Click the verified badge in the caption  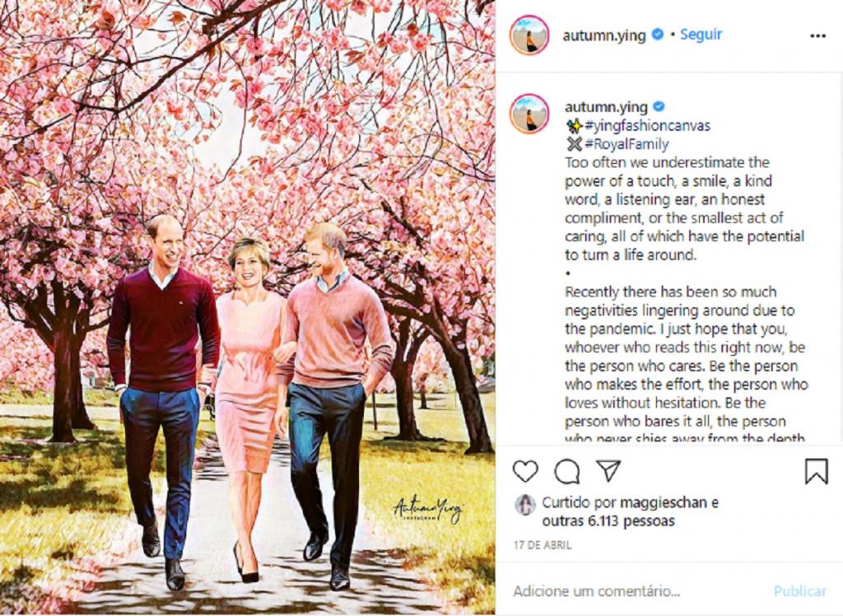pos(659,106)
